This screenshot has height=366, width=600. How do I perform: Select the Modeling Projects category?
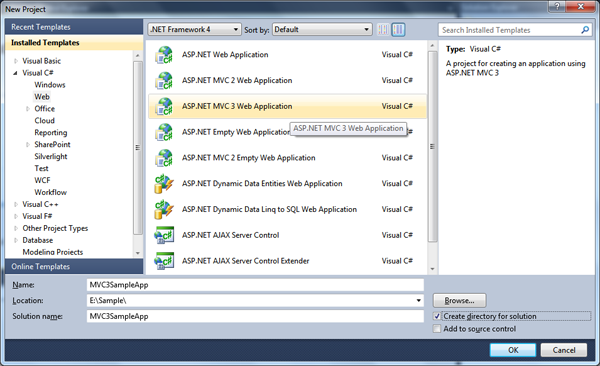[x=53, y=252]
